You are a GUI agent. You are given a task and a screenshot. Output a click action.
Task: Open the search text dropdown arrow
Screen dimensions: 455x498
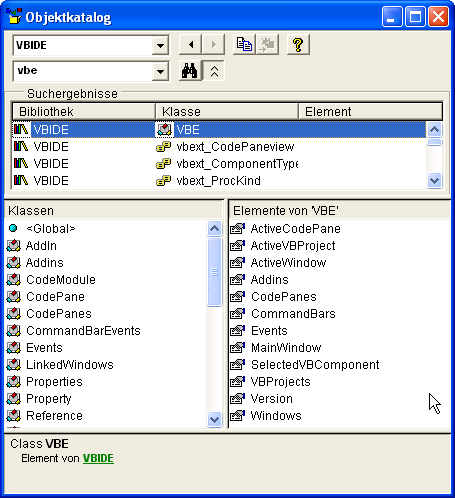(160, 71)
